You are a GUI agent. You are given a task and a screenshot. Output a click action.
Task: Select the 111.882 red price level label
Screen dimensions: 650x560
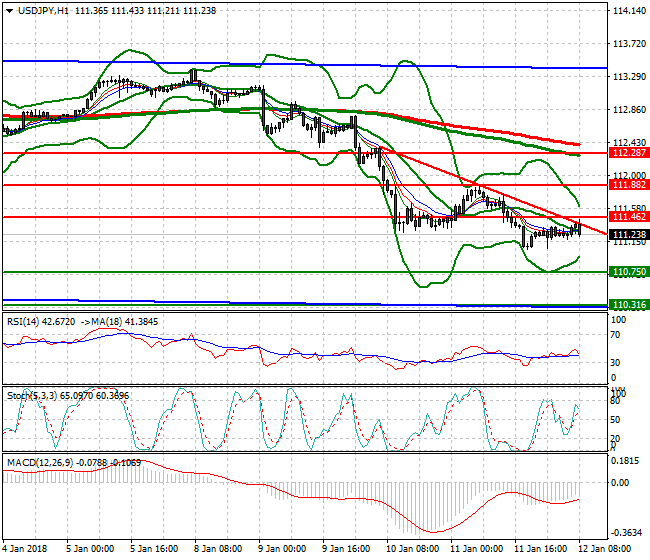(629, 185)
